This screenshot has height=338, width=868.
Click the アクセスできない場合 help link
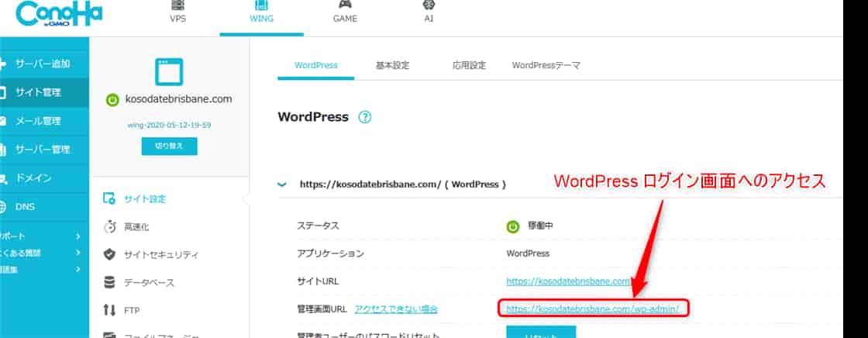click(x=396, y=309)
